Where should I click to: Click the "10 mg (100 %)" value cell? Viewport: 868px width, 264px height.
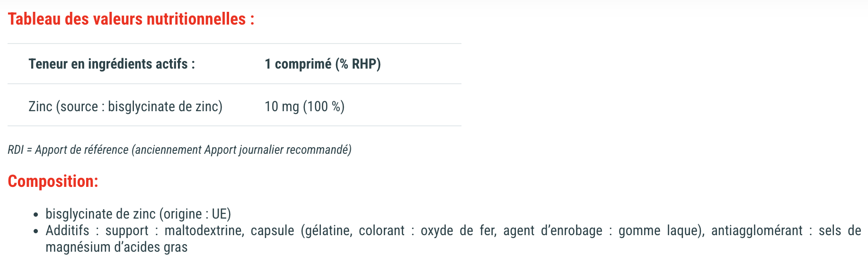click(x=304, y=106)
